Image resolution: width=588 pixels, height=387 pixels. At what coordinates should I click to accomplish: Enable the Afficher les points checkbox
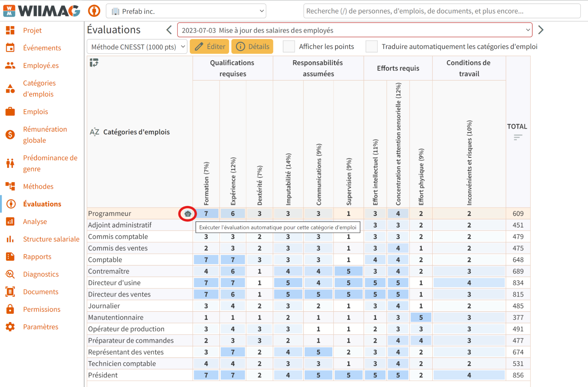[289, 46]
